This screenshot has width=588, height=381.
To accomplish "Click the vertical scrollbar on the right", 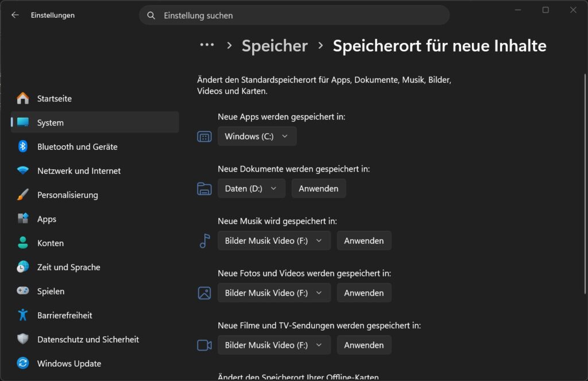I will click(585, 184).
